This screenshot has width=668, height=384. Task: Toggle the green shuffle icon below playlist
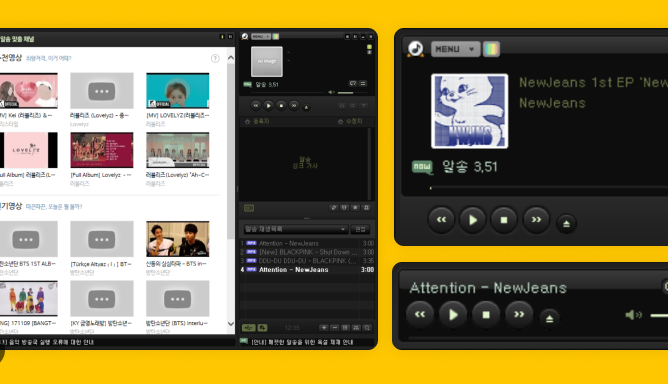[x=248, y=328]
